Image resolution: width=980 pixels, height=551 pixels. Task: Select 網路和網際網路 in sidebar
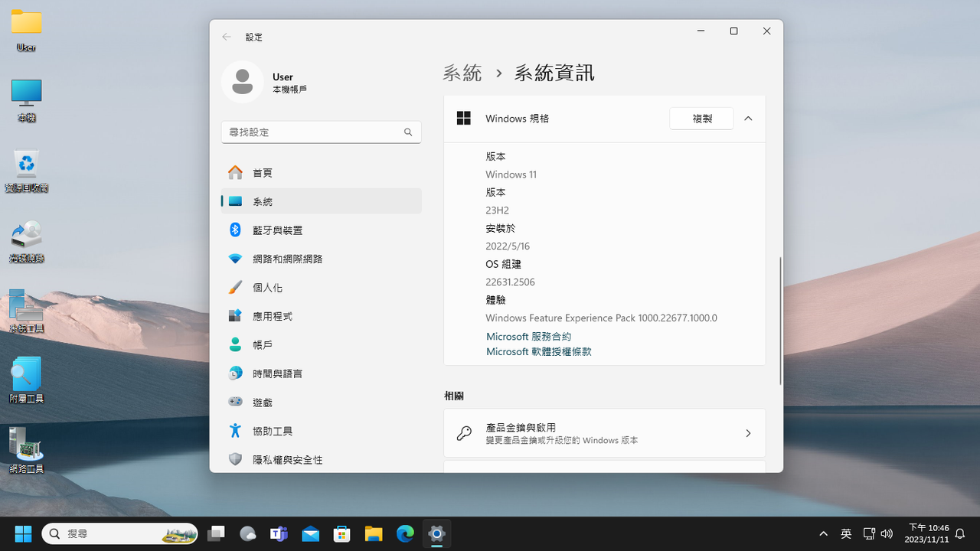coord(322,259)
